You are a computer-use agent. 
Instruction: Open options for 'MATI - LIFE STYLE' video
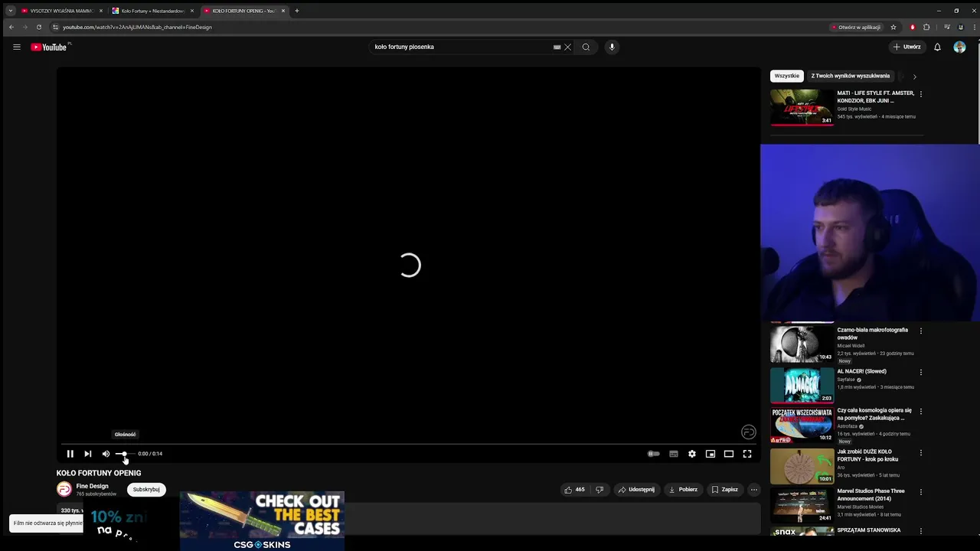(920, 94)
